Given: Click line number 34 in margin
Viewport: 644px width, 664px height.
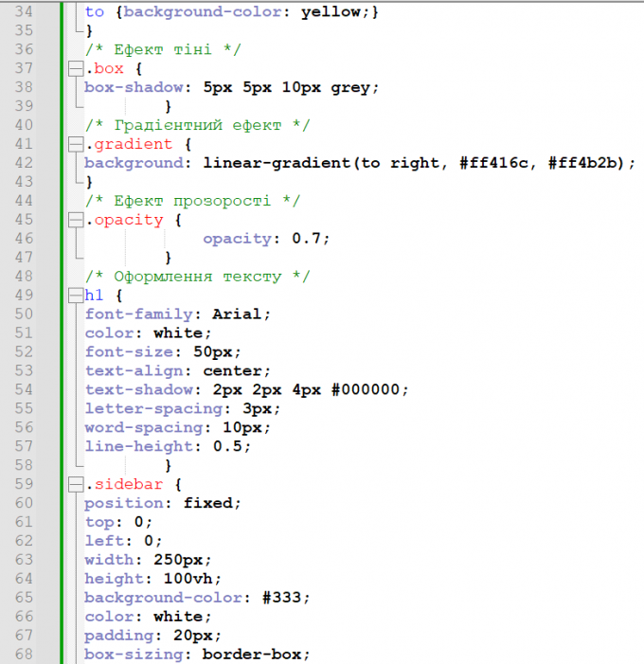Looking at the screenshot, I should coord(24,11).
